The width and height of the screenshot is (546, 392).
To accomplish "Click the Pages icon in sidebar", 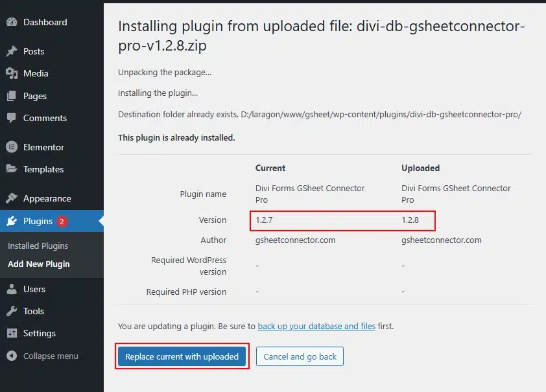I will tap(12, 96).
